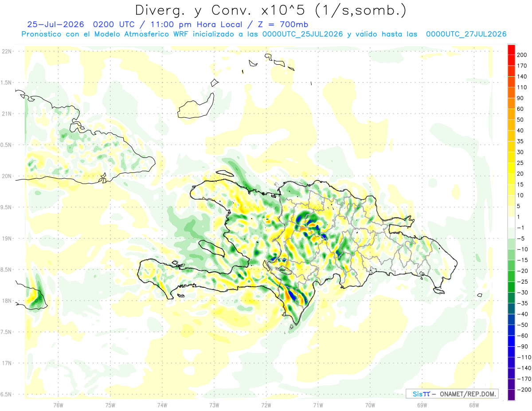Screen dimensions: 532x411
Task: Click the 71W longitude label
Action: tap(318, 405)
